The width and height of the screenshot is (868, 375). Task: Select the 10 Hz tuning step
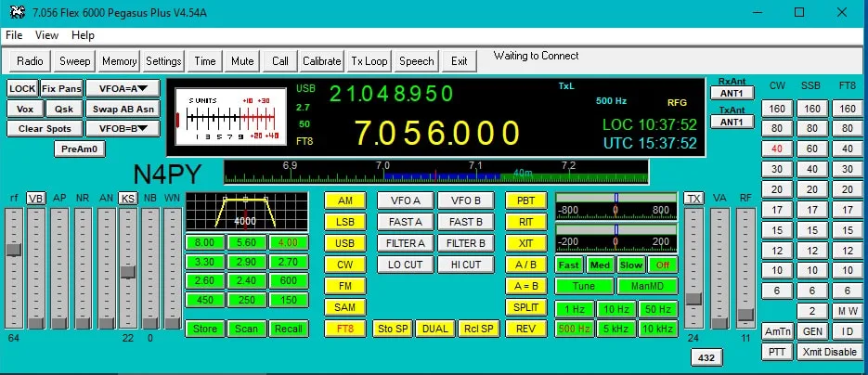coord(616,310)
